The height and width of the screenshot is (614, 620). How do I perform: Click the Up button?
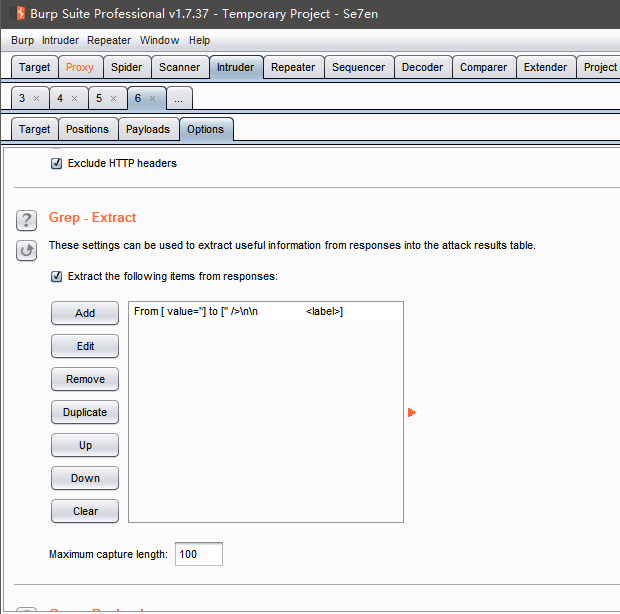coord(85,445)
